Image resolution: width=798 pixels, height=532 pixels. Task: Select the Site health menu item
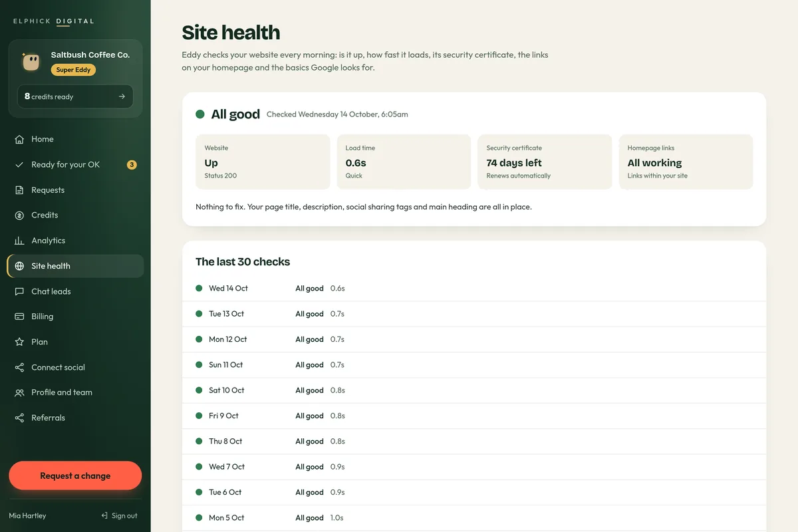(75, 266)
